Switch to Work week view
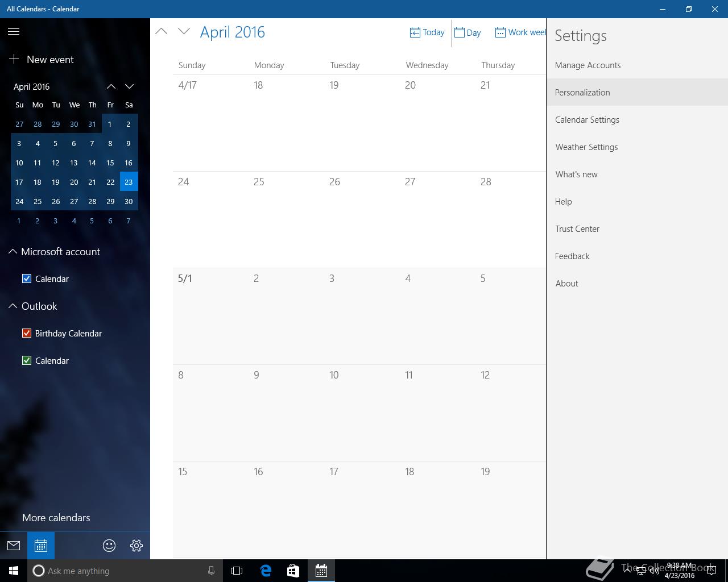This screenshot has height=582, width=728. tap(520, 32)
